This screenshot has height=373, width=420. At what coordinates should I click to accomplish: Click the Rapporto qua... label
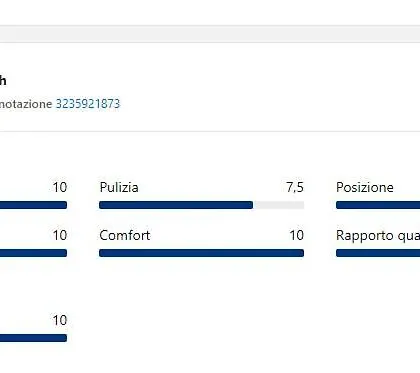click(378, 235)
